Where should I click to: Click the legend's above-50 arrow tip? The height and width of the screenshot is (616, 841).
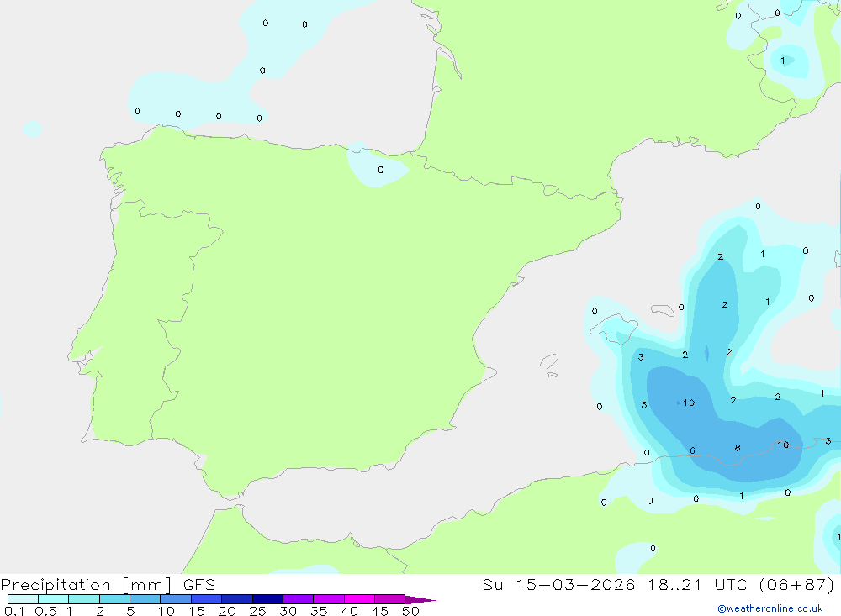pyautogui.click(x=420, y=599)
